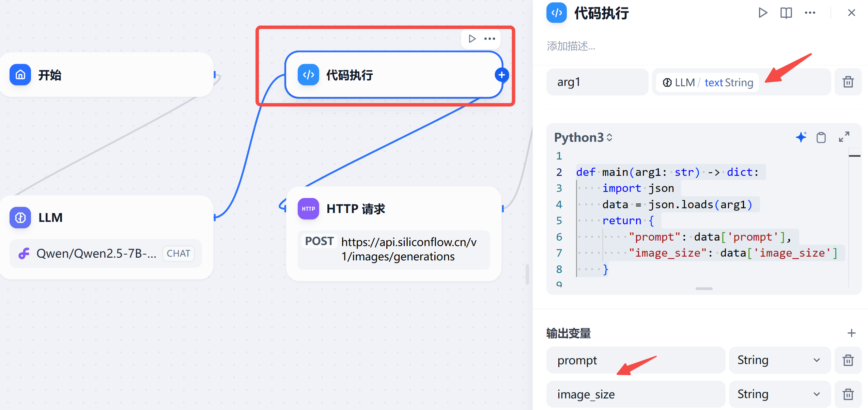This screenshot has width=868, height=410.
Task: Add a new output variable
Action: (x=851, y=333)
